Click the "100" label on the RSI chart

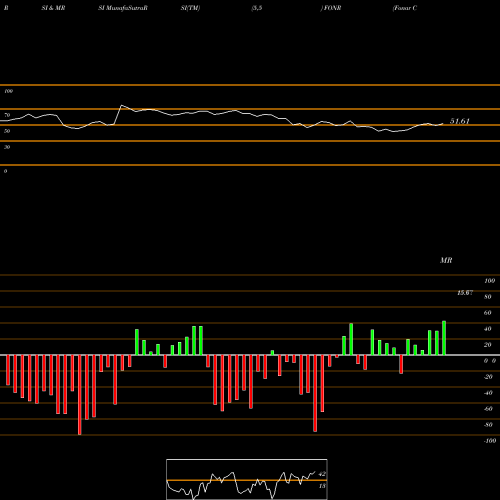(8, 91)
